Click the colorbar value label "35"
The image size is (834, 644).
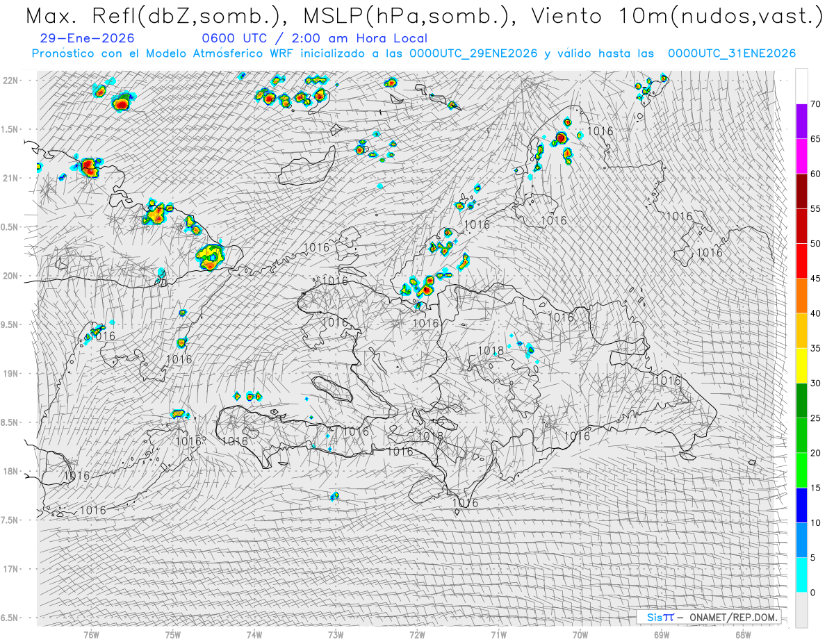pyautogui.click(x=816, y=348)
